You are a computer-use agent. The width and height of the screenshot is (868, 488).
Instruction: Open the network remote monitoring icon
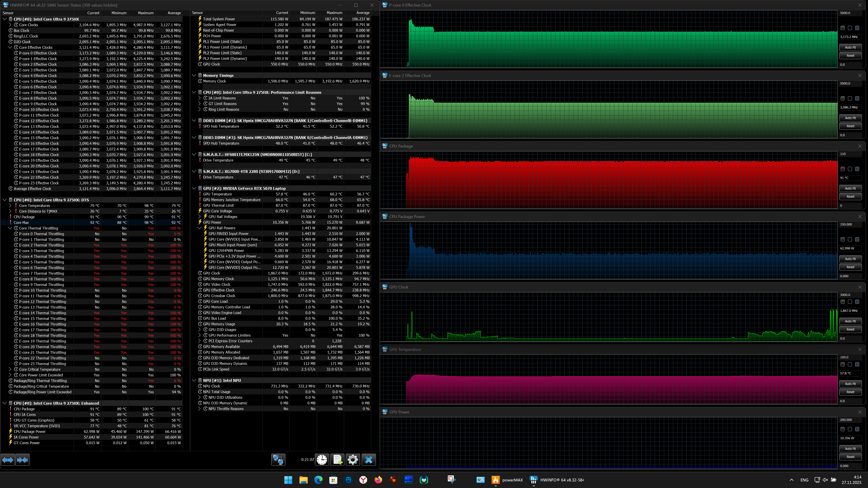[x=278, y=460]
